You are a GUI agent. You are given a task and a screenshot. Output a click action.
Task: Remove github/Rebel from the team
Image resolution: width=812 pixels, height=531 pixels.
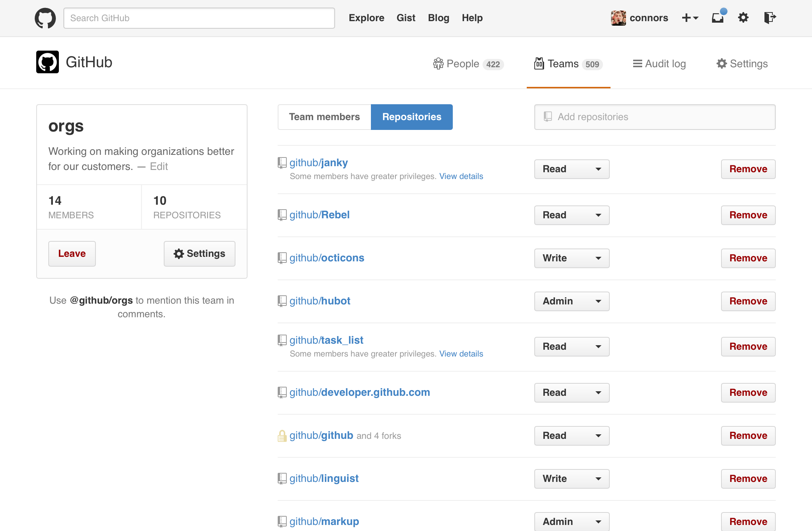tap(748, 215)
